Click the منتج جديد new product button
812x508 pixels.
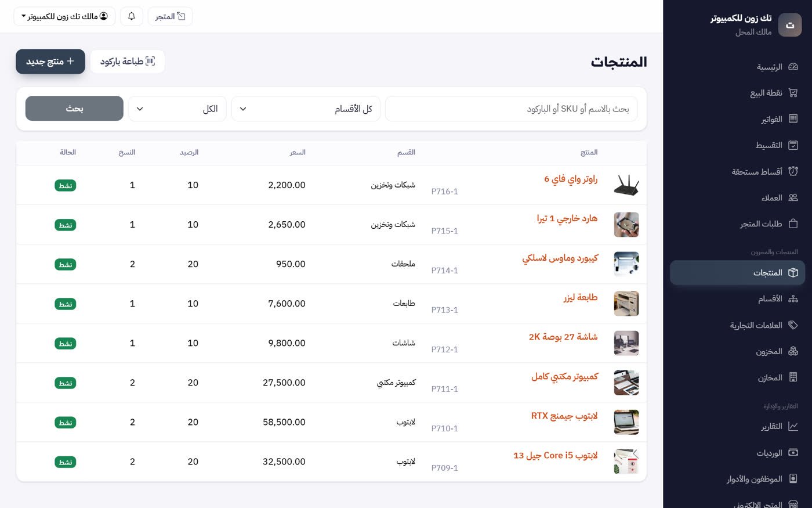(x=50, y=62)
